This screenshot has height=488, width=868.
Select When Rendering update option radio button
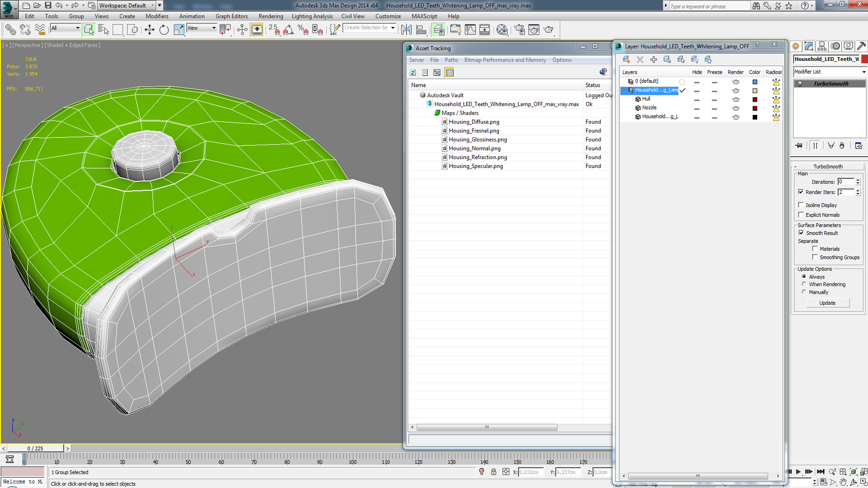804,284
